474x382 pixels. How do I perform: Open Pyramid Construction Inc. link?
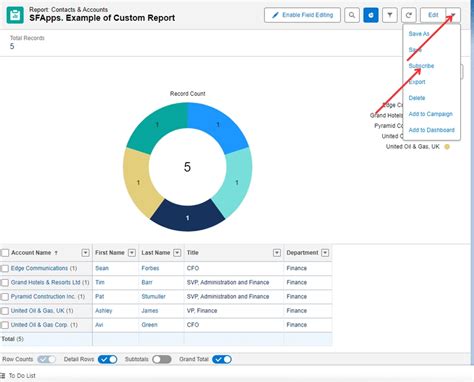[43, 296]
